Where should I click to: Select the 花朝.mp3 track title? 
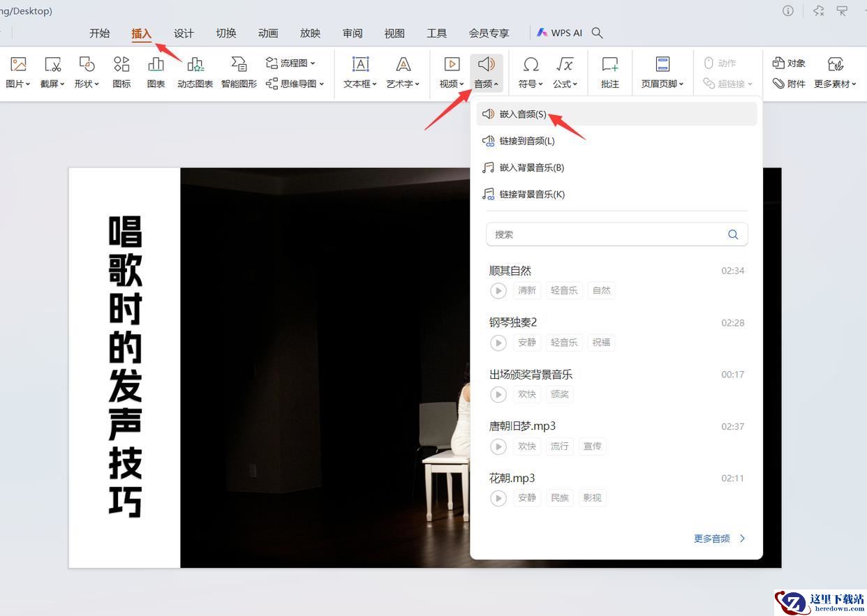[x=512, y=478]
